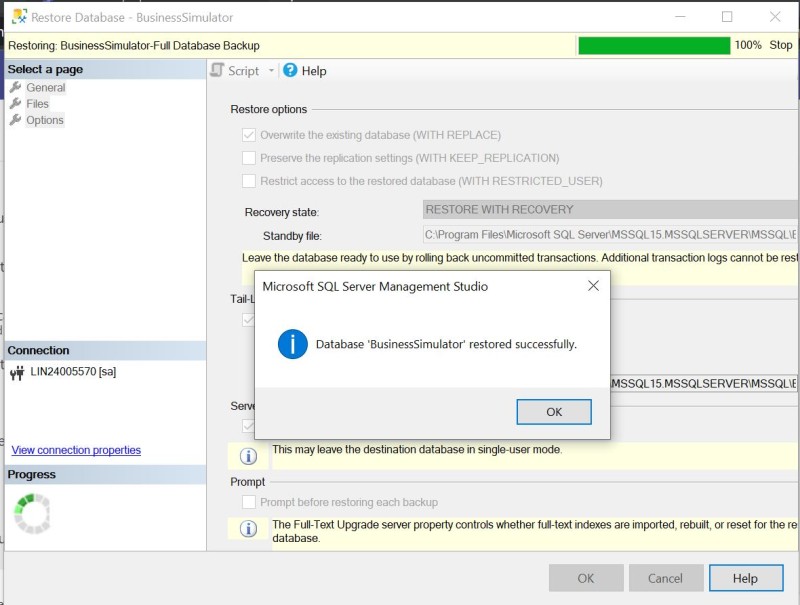The width and height of the screenshot is (800, 605).
Task: Minimize the Restore Database window
Action: (x=680, y=17)
